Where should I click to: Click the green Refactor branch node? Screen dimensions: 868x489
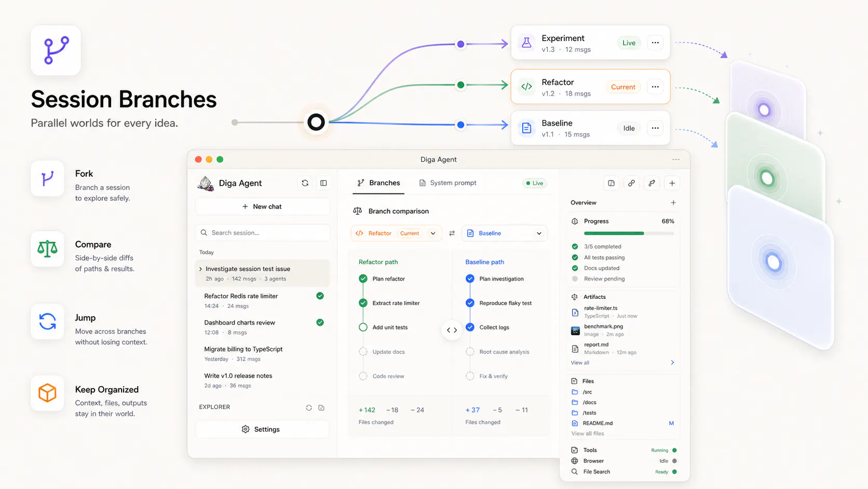click(460, 85)
